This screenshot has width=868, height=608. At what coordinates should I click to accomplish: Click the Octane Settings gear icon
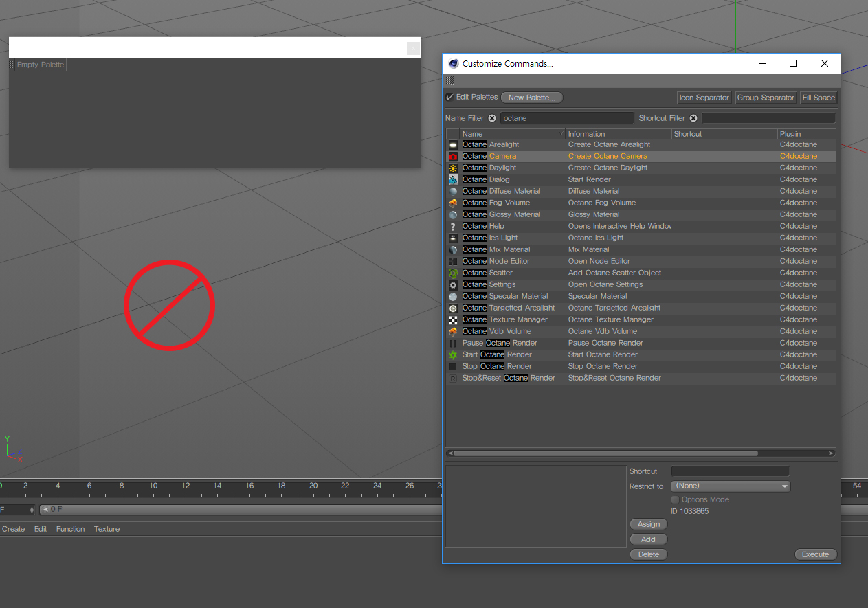tap(453, 285)
